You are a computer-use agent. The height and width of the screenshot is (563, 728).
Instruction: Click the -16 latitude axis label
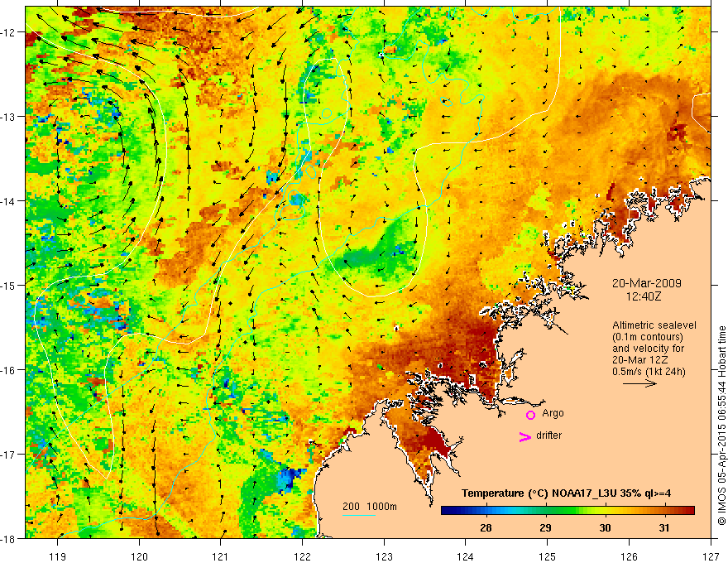point(10,370)
